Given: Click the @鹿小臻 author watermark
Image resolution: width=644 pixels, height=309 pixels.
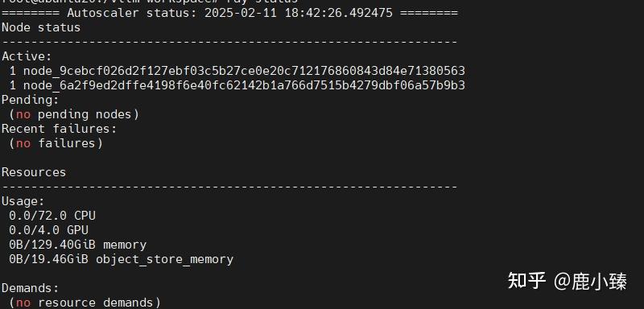Looking at the screenshot, I should click(590, 282).
